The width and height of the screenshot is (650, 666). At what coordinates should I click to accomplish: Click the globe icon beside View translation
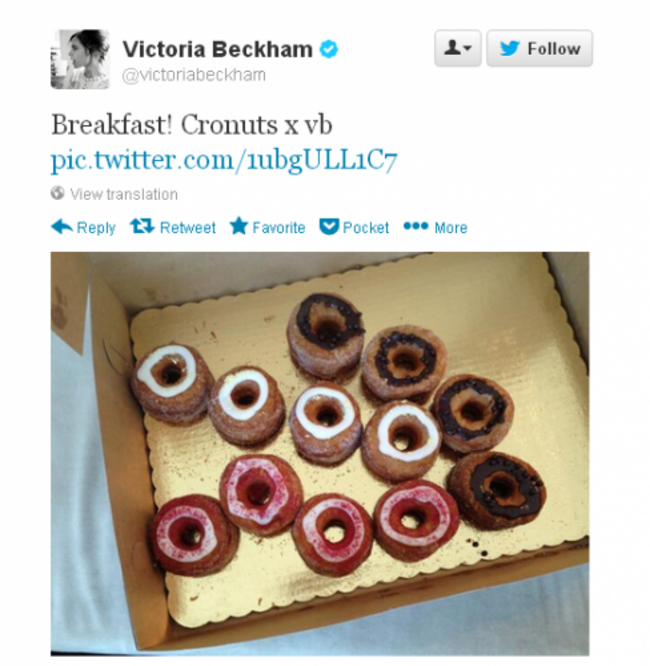coord(57,193)
